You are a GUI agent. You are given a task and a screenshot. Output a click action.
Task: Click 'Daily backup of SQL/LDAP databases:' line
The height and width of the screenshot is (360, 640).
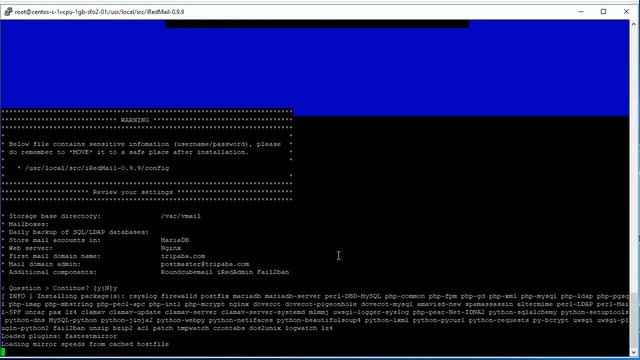78,232
